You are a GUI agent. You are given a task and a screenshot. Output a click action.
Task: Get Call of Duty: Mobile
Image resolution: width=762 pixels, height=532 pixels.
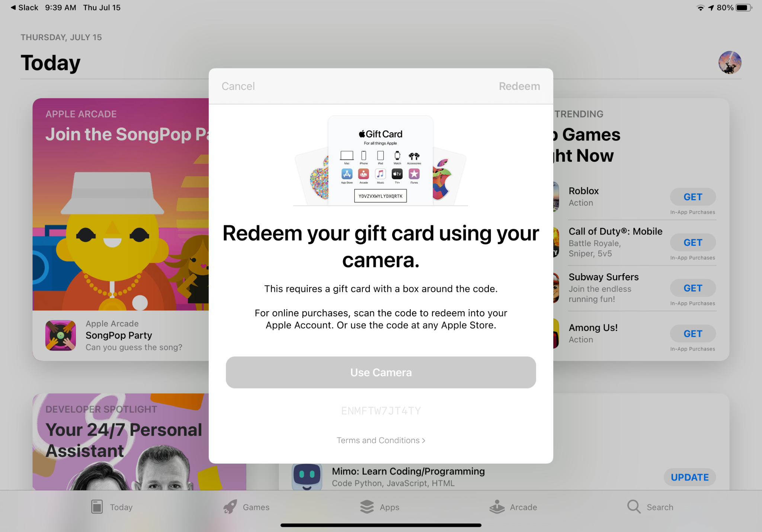[x=692, y=243]
